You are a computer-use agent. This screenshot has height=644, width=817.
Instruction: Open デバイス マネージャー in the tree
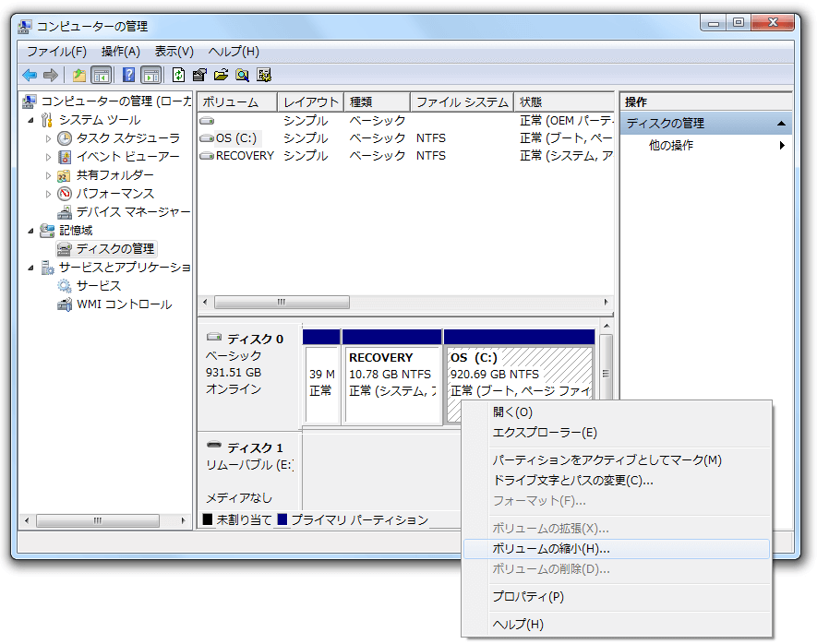(x=133, y=212)
